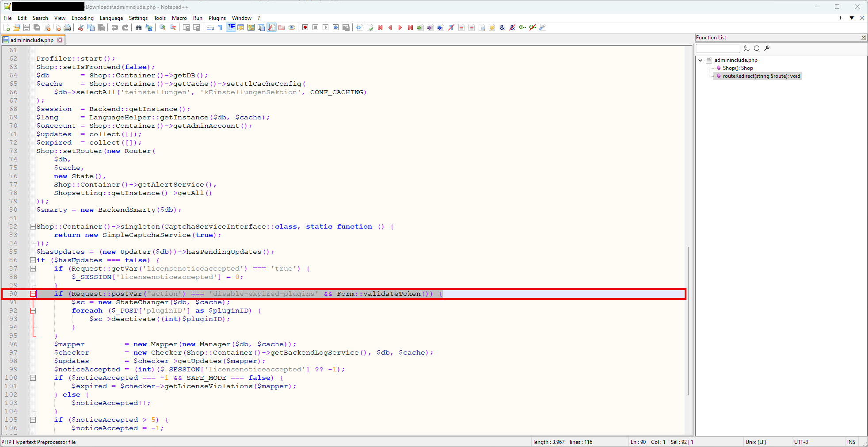Open the Encoding menu
868x447 pixels.
[x=82, y=18]
